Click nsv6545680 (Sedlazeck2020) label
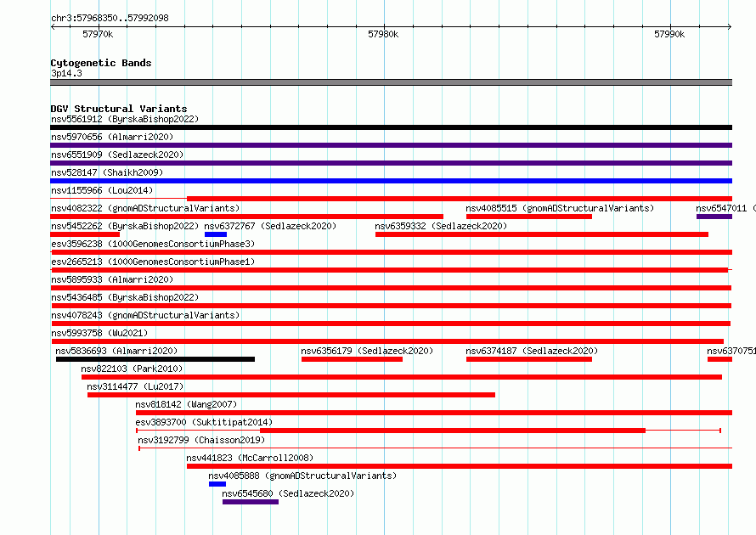Screen dimensions: 756x535 click(288, 493)
